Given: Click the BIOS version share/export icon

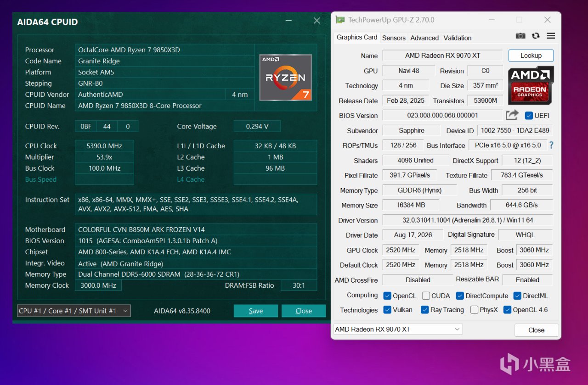Looking at the screenshot, I should coord(512,115).
